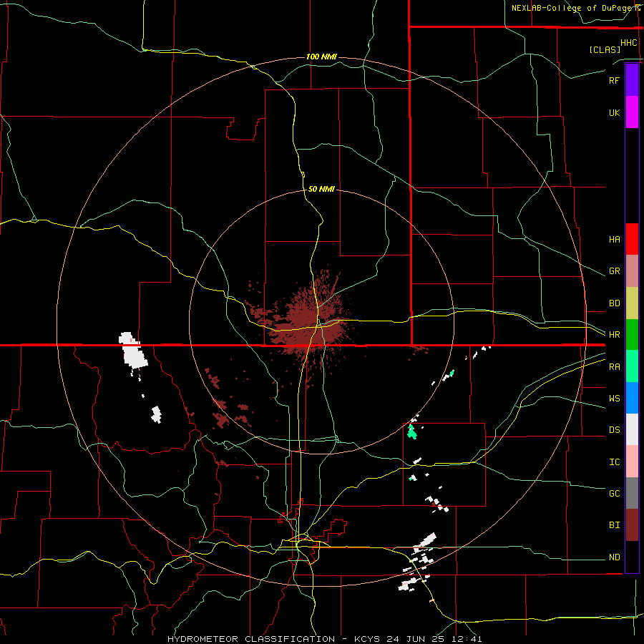Click the BI legend label
Viewport: 644px width, 644px height.
click(x=614, y=525)
